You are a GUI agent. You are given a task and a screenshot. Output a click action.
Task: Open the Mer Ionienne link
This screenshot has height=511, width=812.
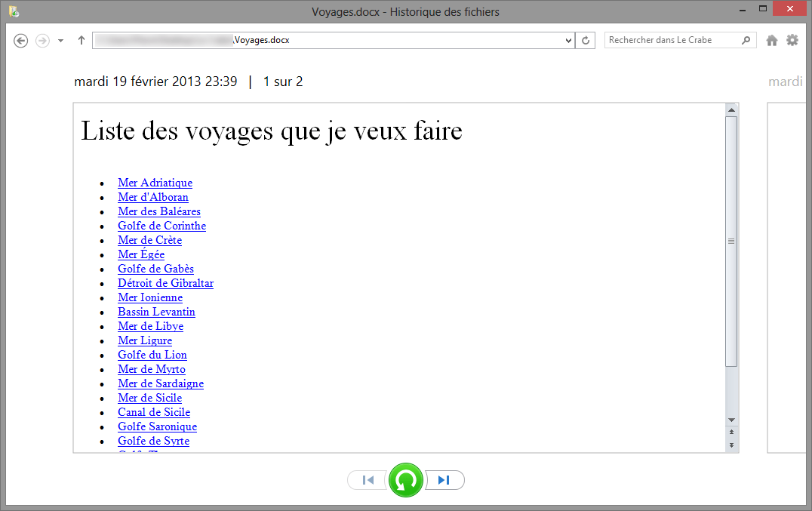point(150,297)
